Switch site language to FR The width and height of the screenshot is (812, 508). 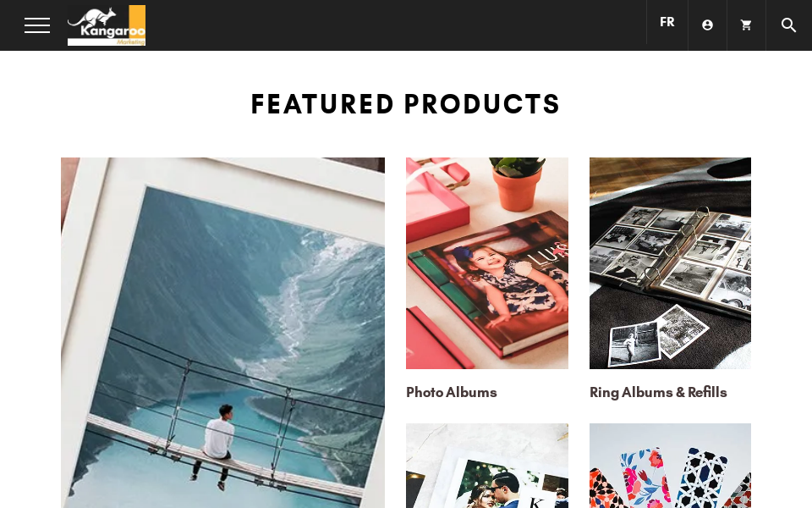(x=667, y=22)
